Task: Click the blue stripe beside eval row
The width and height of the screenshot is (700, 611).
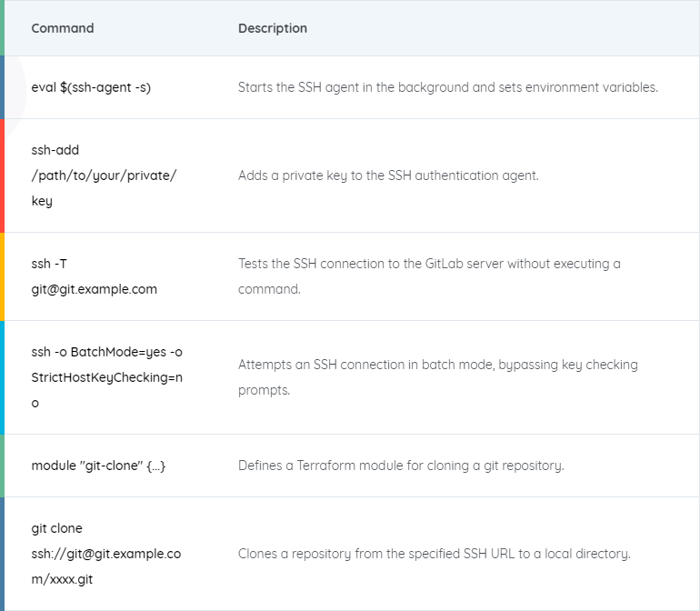Action: pyautogui.click(x=2, y=87)
